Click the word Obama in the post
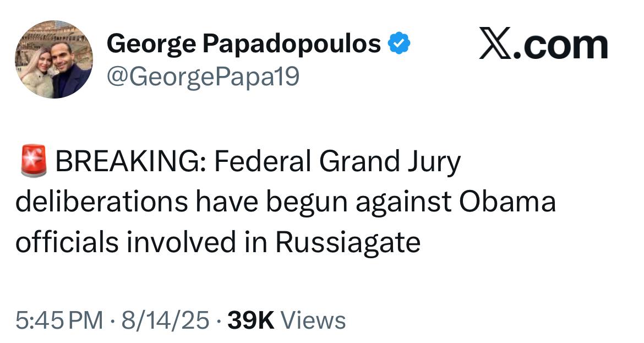The height and width of the screenshot is (343, 644). (507, 202)
